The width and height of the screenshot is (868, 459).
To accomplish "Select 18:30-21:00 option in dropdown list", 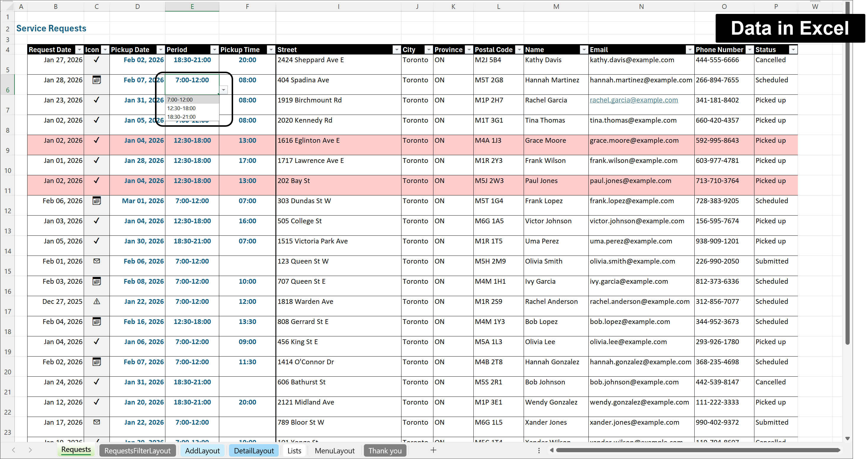I will 182,117.
